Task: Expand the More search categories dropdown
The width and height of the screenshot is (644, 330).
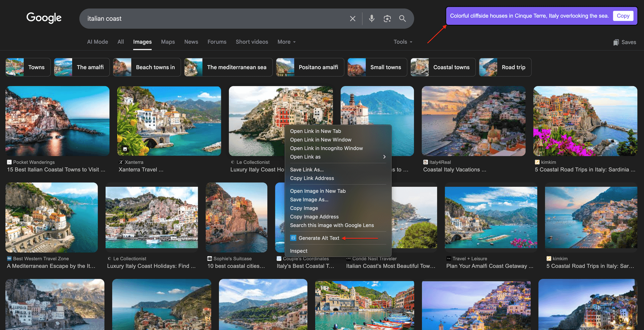Action: [286, 42]
